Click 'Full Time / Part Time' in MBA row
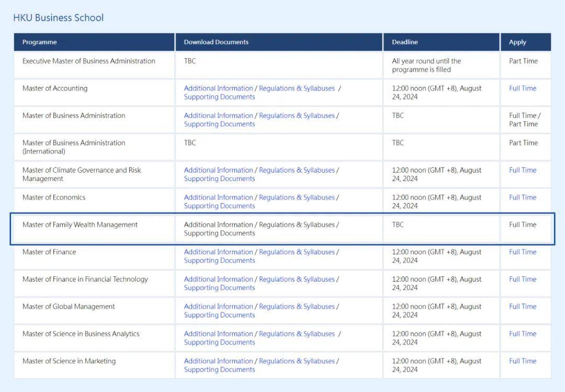The width and height of the screenshot is (565, 392). [525, 120]
